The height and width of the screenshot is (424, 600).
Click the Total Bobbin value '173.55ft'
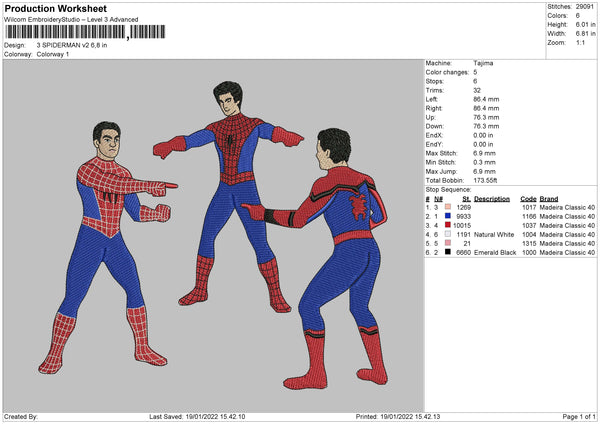click(485, 180)
